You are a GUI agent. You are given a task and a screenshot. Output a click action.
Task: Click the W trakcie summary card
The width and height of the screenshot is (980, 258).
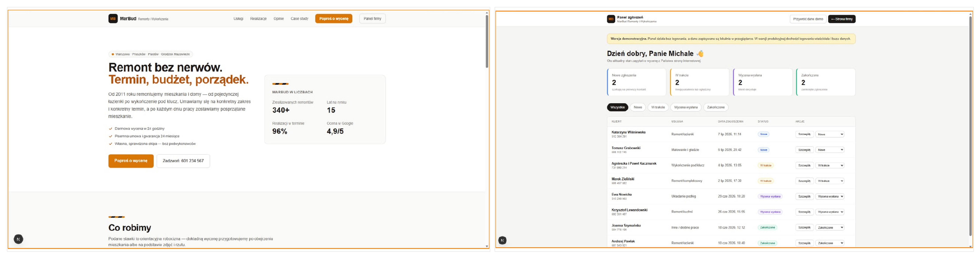click(x=700, y=82)
